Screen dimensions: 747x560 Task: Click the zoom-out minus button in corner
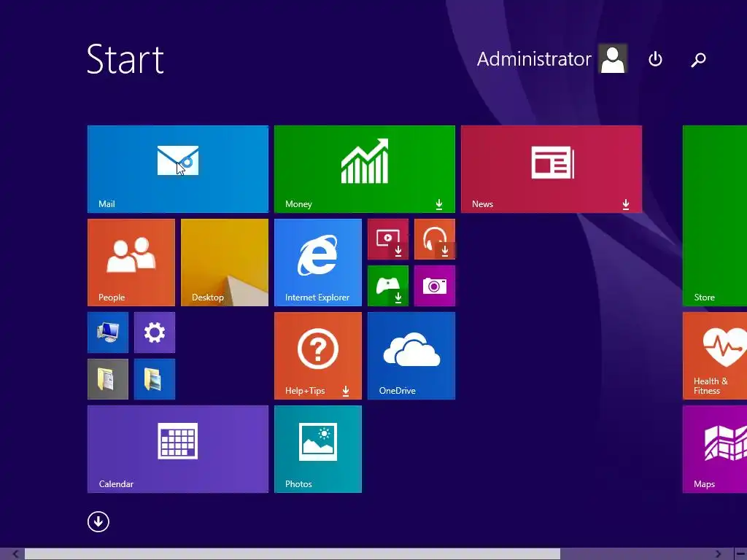(x=740, y=554)
